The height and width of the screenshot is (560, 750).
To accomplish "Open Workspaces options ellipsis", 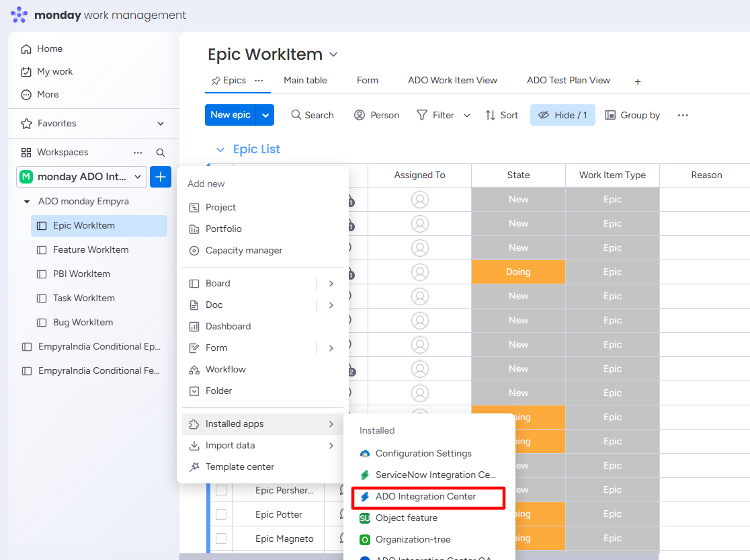I will (138, 153).
